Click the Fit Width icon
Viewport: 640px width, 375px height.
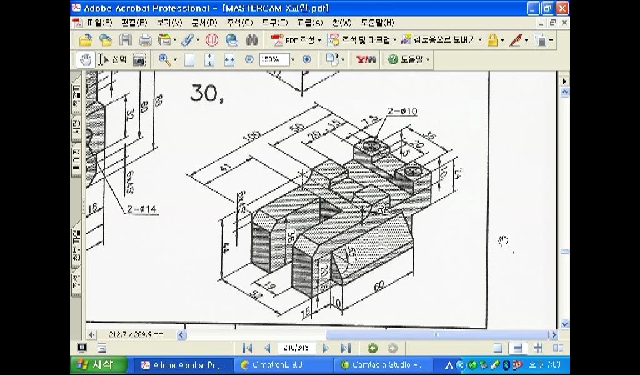(x=229, y=60)
